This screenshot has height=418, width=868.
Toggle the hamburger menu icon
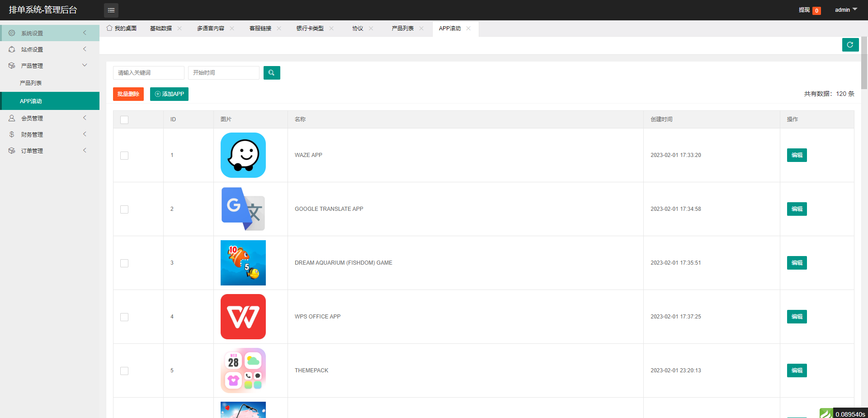[111, 10]
